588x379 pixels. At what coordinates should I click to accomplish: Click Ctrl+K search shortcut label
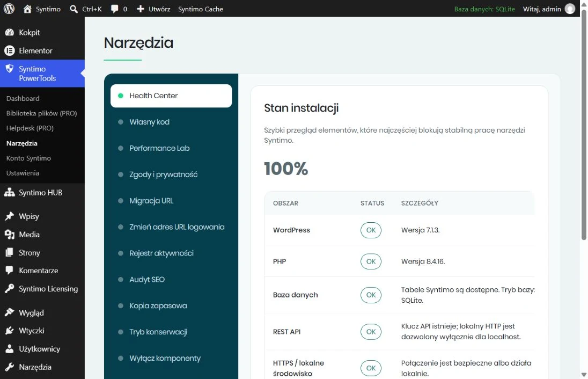pos(92,9)
